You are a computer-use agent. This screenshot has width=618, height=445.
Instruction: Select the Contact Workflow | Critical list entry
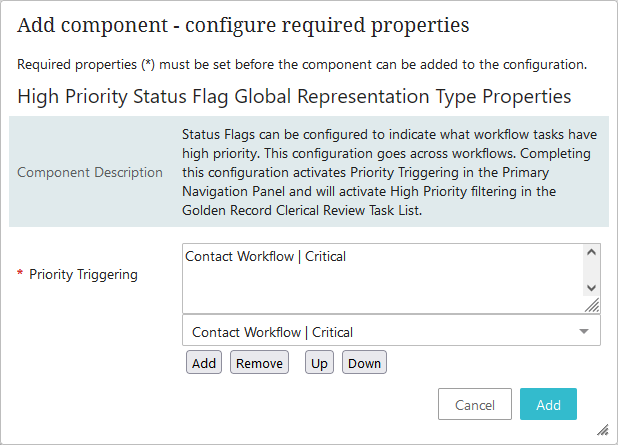266,257
